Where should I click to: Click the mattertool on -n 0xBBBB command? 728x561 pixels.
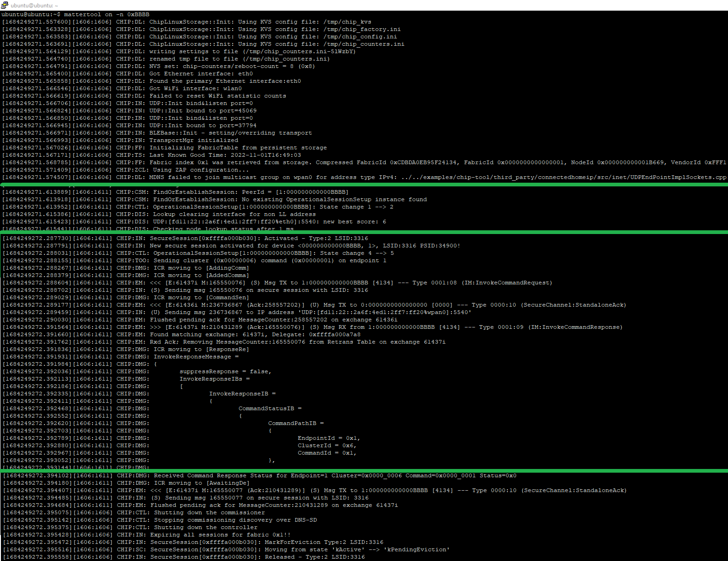[106, 14]
